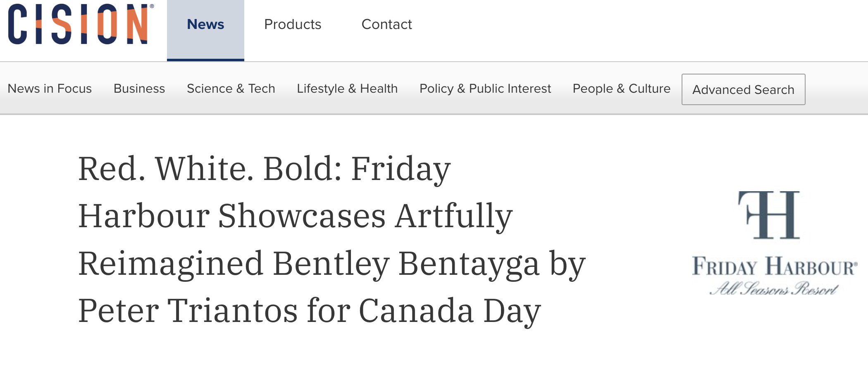The height and width of the screenshot is (365, 868).
Task: Click the Friday Harbour FH monogram icon
Action: 770,215
